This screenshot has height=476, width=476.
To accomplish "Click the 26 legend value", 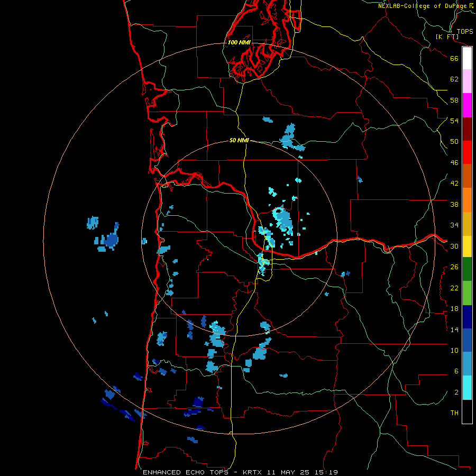I will point(454,267).
